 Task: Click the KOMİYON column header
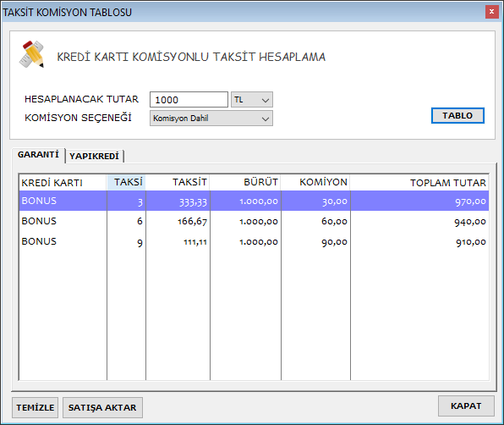pyautogui.click(x=315, y=182)
